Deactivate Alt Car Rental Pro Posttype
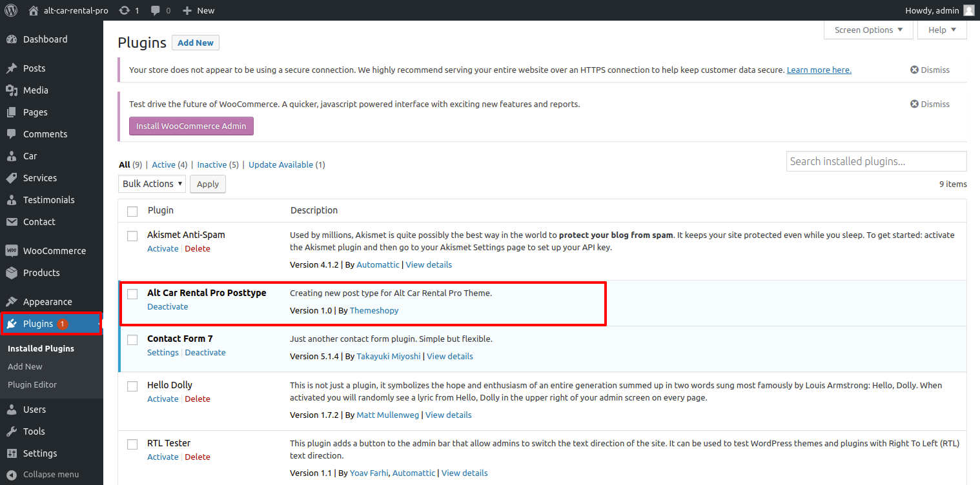This screenshot has width=980, height=485. (x=168, y=306)
